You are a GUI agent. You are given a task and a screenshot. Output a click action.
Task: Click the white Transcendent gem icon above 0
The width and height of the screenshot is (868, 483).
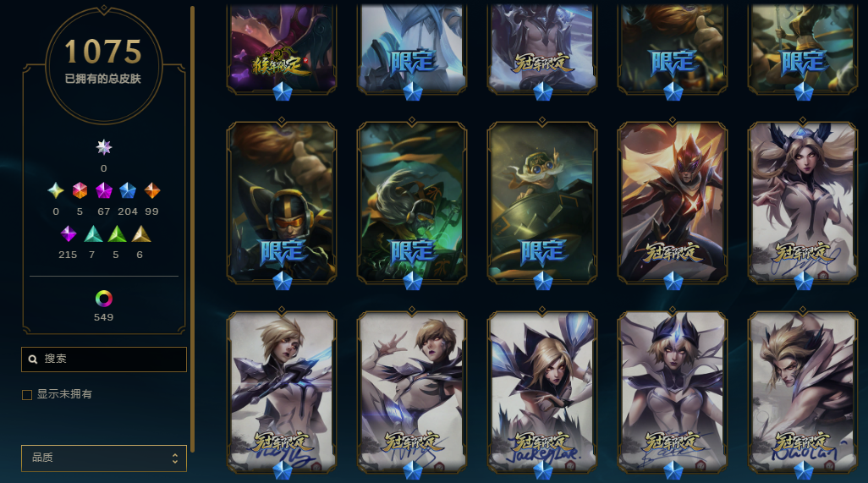(103, 147)
